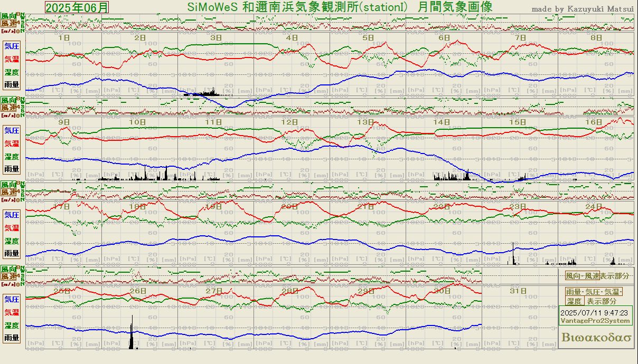Select the 風向・風速表示部分 legend box
Screen dimensions: 638x364
pos(597,276)
